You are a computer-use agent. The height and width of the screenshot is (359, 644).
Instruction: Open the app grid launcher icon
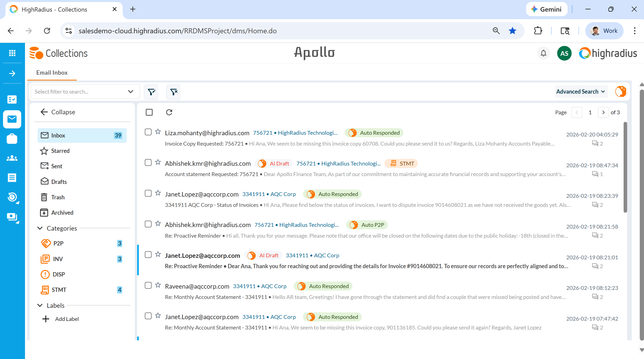tap(12, 53)
